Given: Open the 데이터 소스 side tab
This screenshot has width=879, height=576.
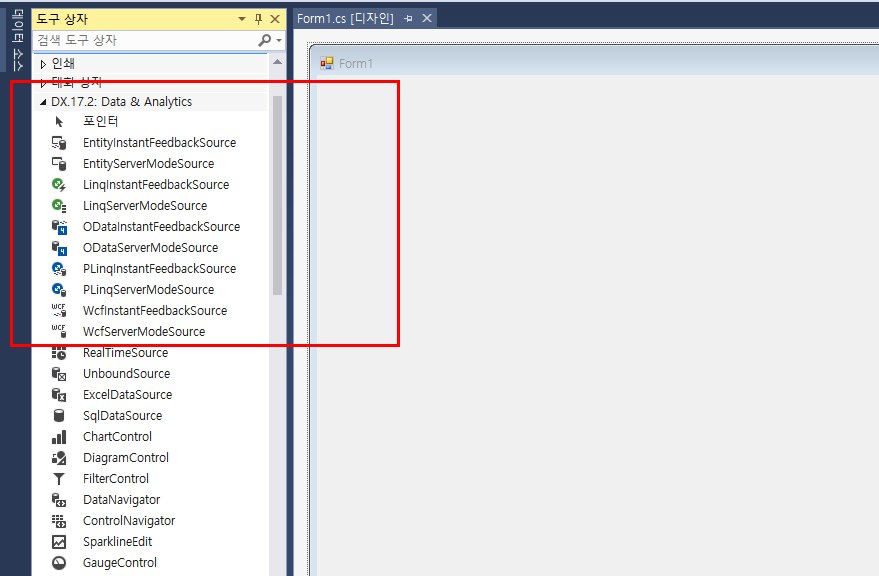Looking at the screenshot, I should 17,40.
